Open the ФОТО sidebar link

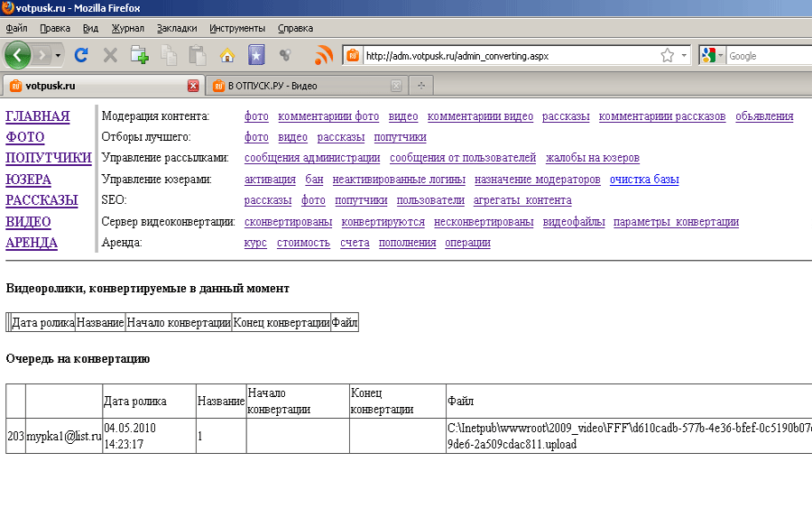(x=25, y=137)
